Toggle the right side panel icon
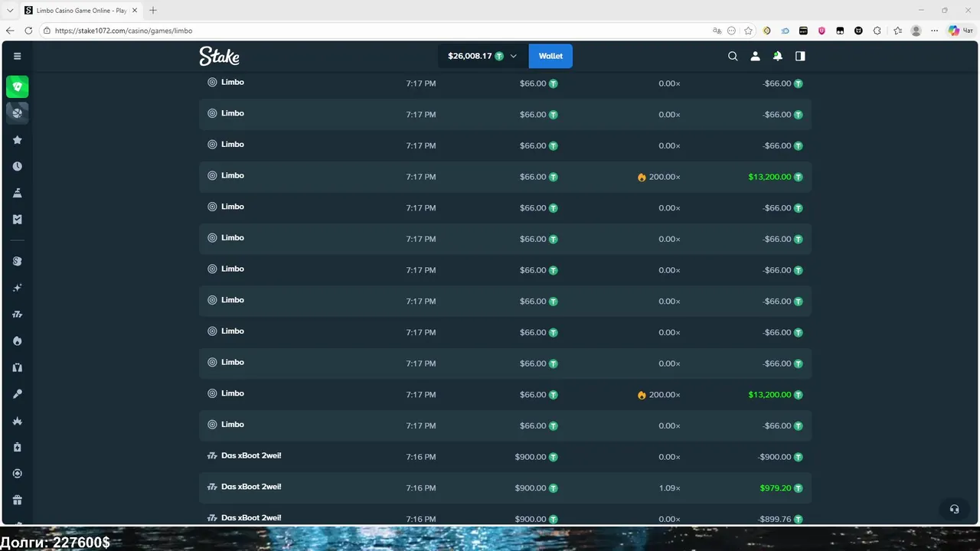This screenshot has width=980, height=551. pyautogui.click(x=800, y=56)
